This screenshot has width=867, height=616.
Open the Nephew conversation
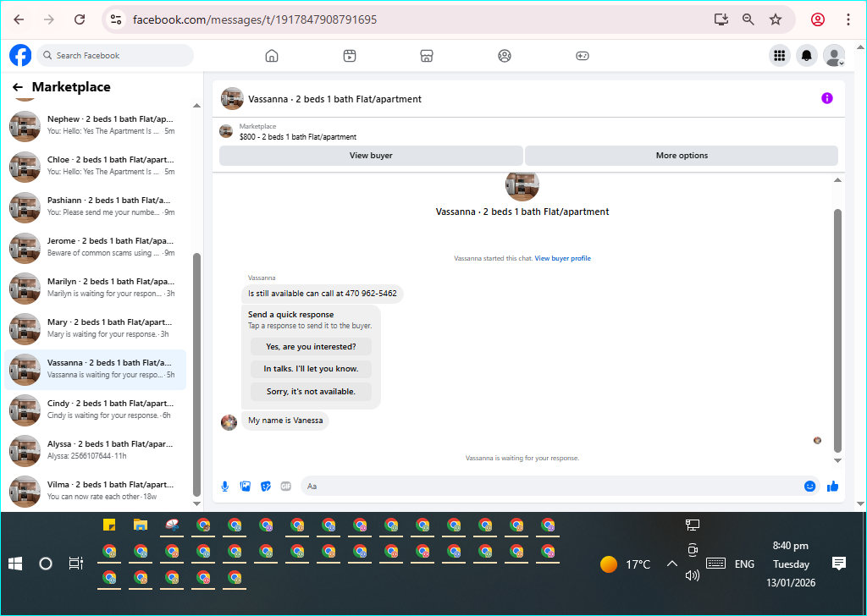[x=95, y=125]
